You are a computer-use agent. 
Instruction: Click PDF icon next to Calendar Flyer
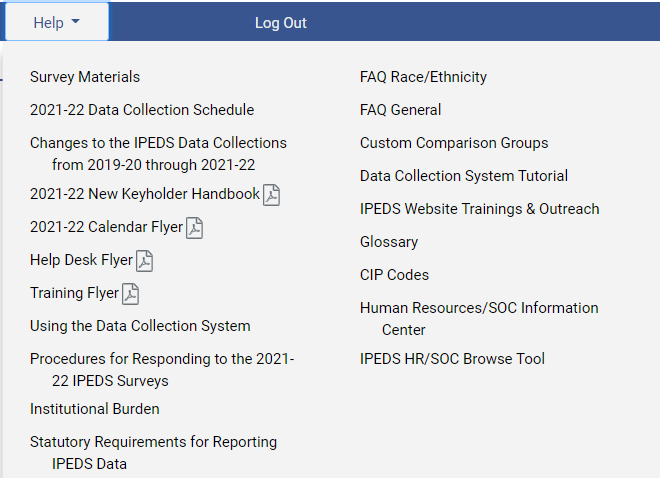(x=194, y=228)
